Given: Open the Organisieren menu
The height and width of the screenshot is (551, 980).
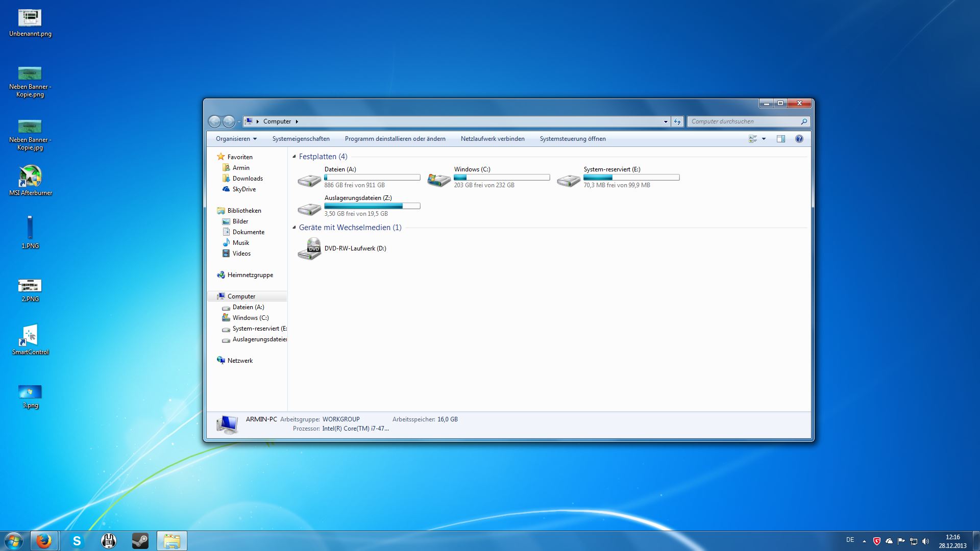Looking at the screenshot, I should coord(236,139).
